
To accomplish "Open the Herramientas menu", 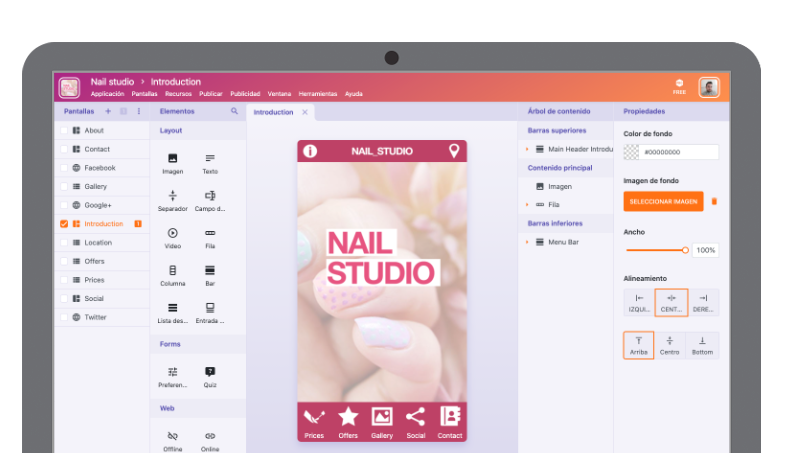I will pos(318,94).
